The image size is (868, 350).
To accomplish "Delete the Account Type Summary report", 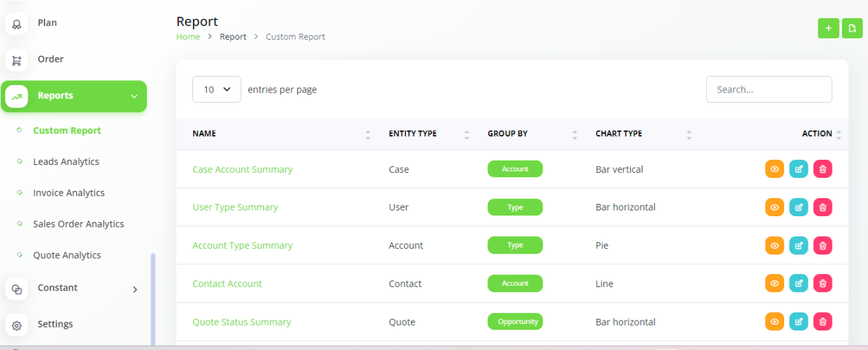I will tap(822, 246).
